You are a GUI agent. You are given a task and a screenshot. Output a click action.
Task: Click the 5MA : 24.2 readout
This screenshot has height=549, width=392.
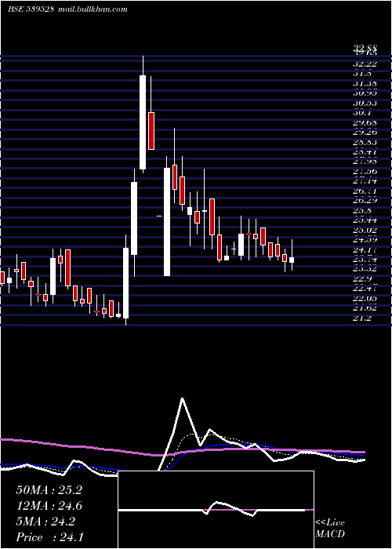[x=45, y=522]
